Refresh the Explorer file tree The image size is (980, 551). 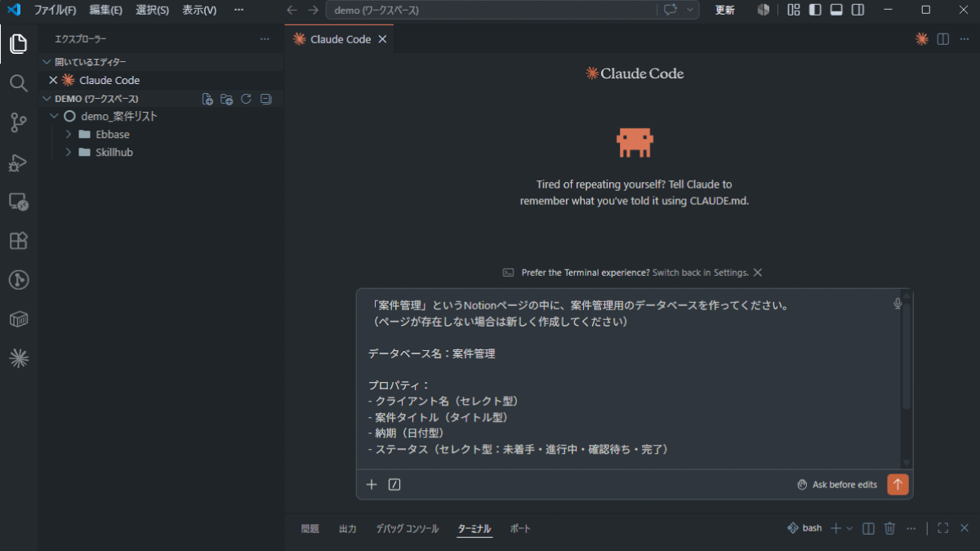coord(246,99)
